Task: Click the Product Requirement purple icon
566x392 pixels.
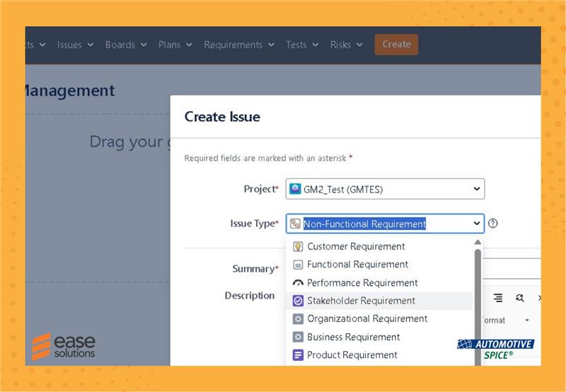Action: pos(298,355)
